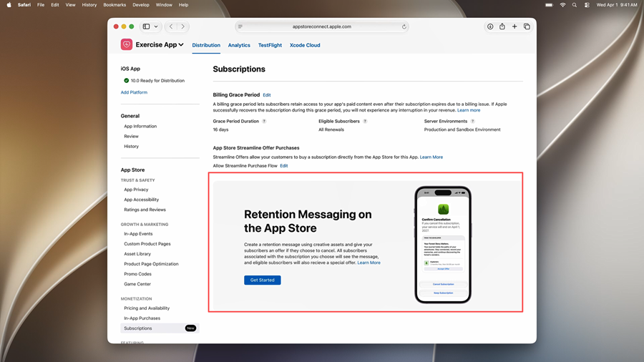Expand the sidebar options chevron

(x=156, y=26)
